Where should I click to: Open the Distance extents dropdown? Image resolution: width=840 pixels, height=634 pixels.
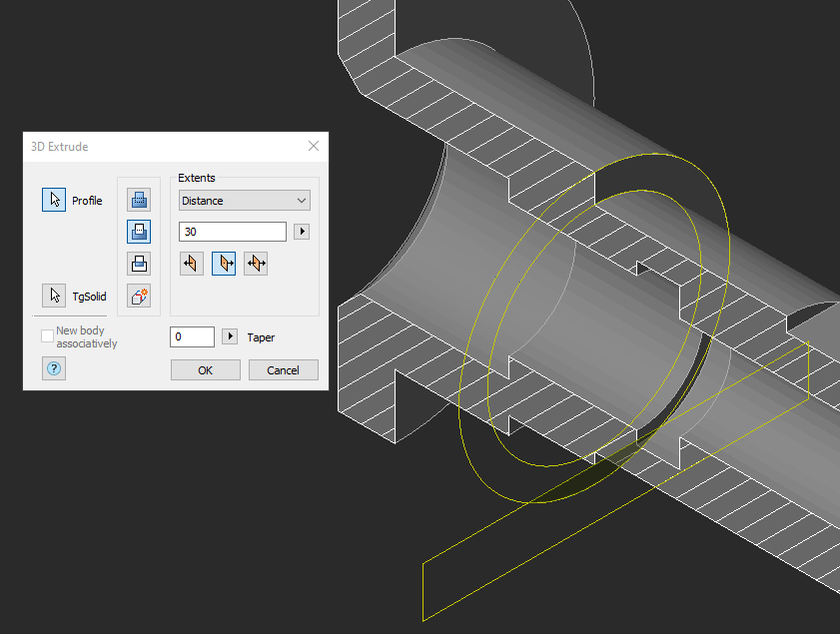245,201
